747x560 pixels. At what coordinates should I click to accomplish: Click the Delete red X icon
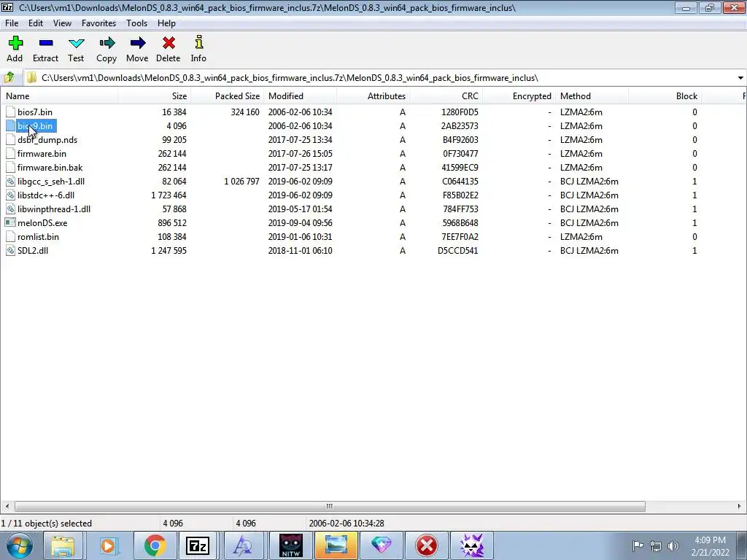169,43
